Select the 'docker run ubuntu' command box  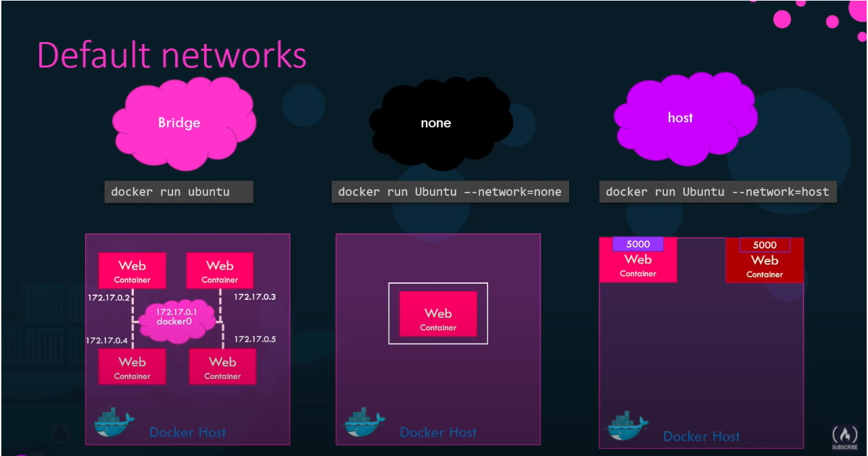coord(178,192)
